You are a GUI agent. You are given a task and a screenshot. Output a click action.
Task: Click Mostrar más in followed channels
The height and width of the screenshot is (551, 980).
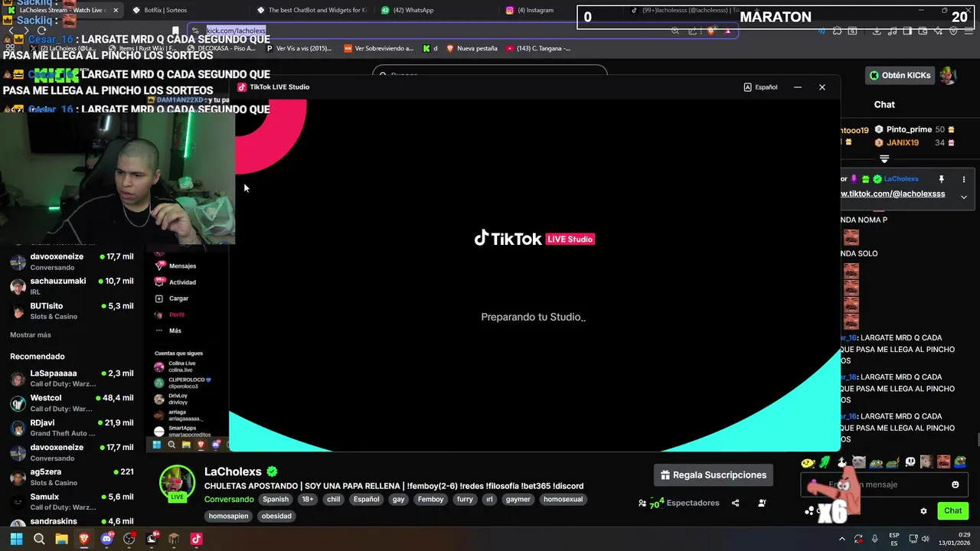pyautogui.click(x=31, y=335)
